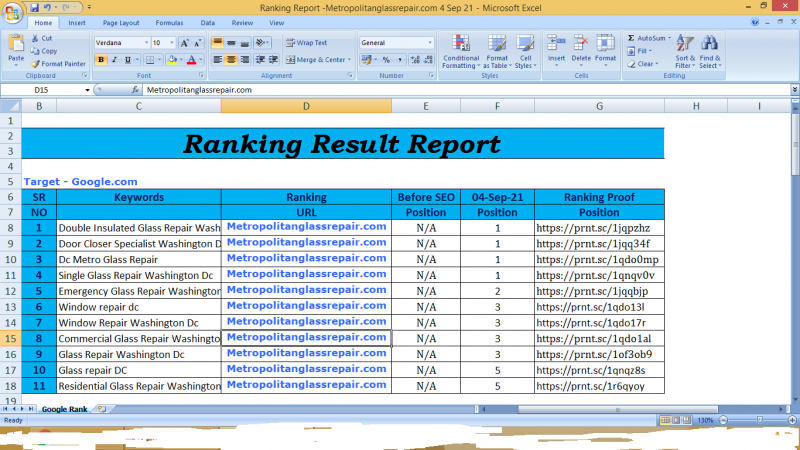800x450 pixels.
Task: Switch to Review tab
Action: click(242, 23)
